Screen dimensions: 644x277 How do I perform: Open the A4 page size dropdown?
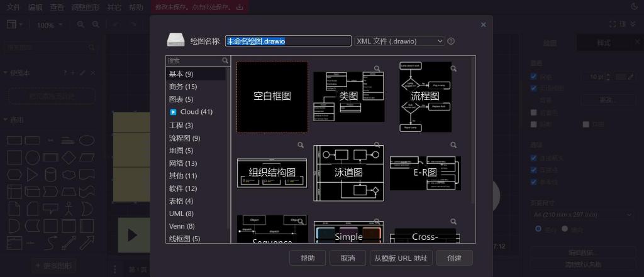point(582,215)
